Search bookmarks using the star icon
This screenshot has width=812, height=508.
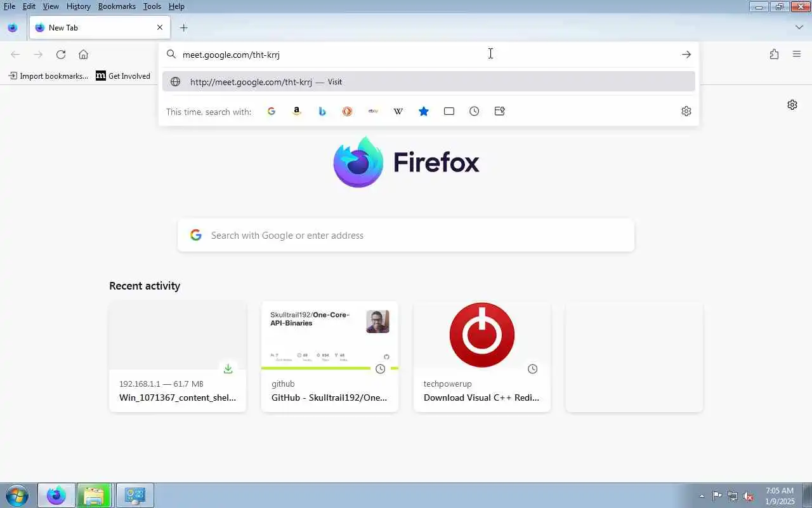point(424,111)
